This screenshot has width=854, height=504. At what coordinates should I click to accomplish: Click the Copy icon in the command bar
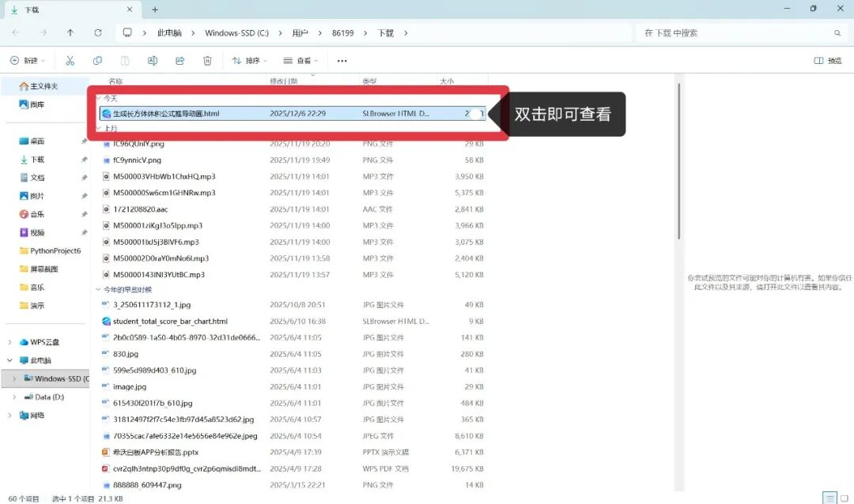[x=96, y=60]
